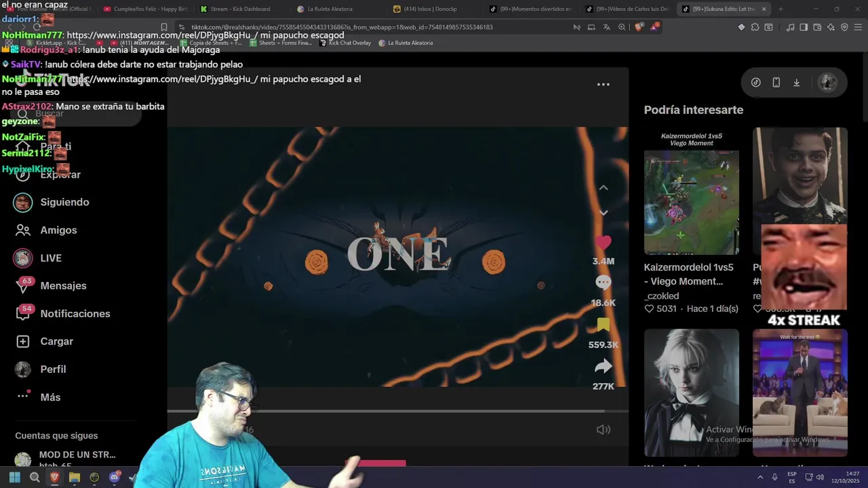Open the 'Wait for the end' stage thumbnail
The width and height of the screenshot is (868, 488).
pyautogui.click(x=800, y=393)
